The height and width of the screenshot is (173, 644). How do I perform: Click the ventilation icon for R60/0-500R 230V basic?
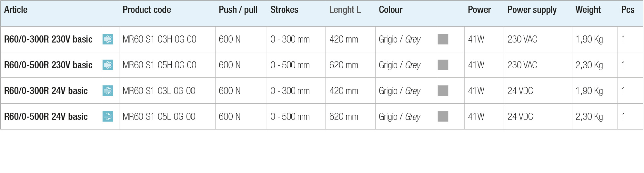(108, 65)
